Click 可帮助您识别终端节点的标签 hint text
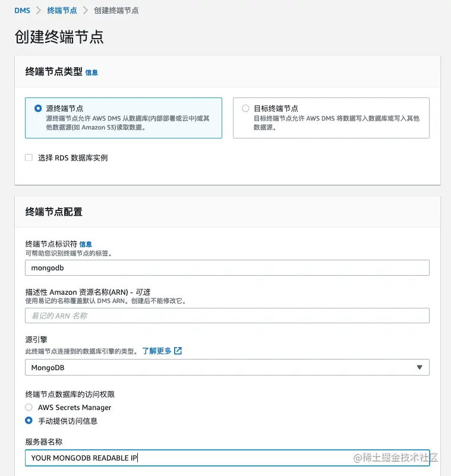Viewport: 451px width, 476px height. 68,253
